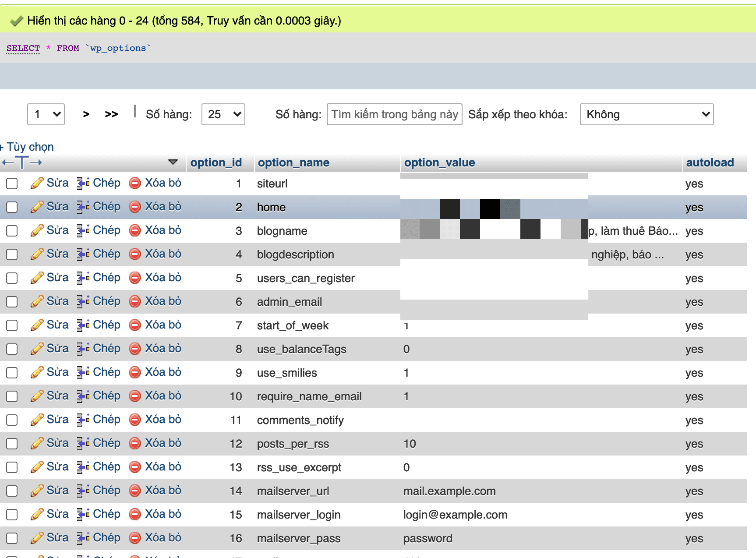The height and width of the screenshot is (558, 756).
Task: Click the full texts toggle arrows icon
Action: click(x=22, y=162)
